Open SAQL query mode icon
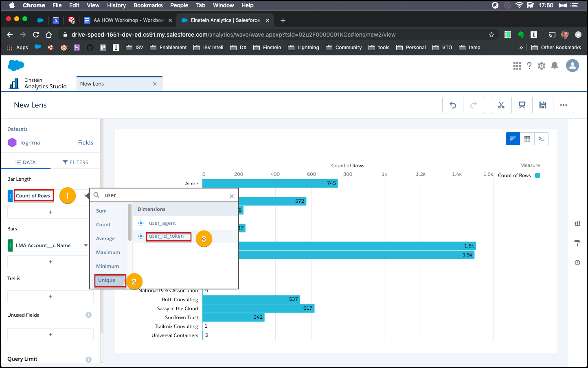Viewport: 588px width, 368px height. (x=542, y=139)
